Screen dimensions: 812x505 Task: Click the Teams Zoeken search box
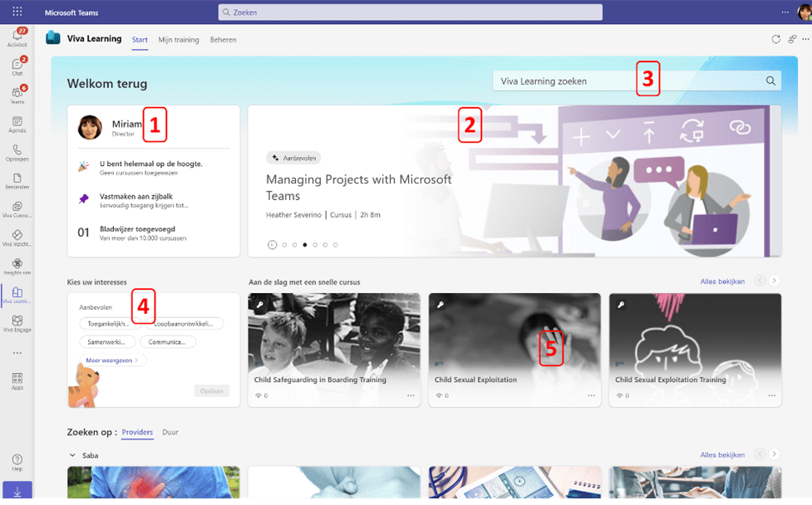[410, 12]
